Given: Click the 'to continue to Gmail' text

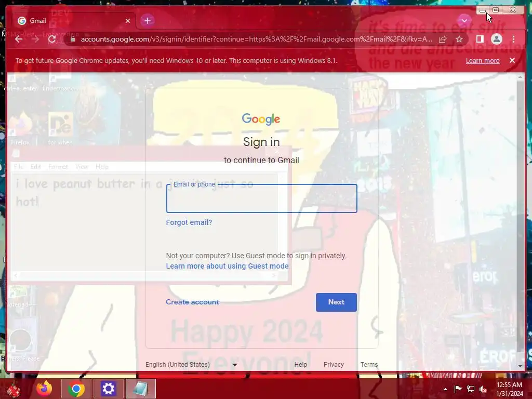Looking at the screenshot, I should [261, 160].
